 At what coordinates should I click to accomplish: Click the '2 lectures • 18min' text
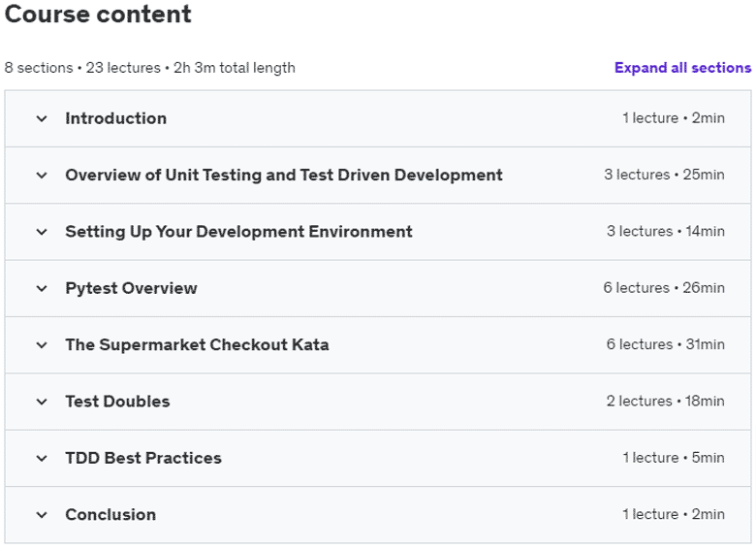(x=665, y=401)
